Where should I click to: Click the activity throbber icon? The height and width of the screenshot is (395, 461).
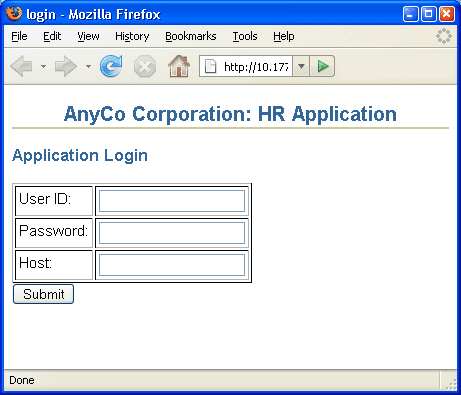[x=444, y=36]
